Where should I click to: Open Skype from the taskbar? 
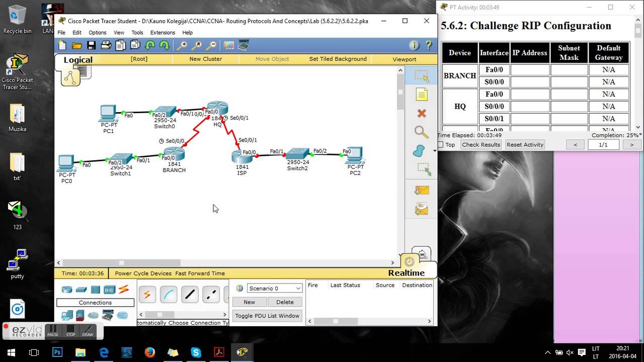click(x=196, y=352)
